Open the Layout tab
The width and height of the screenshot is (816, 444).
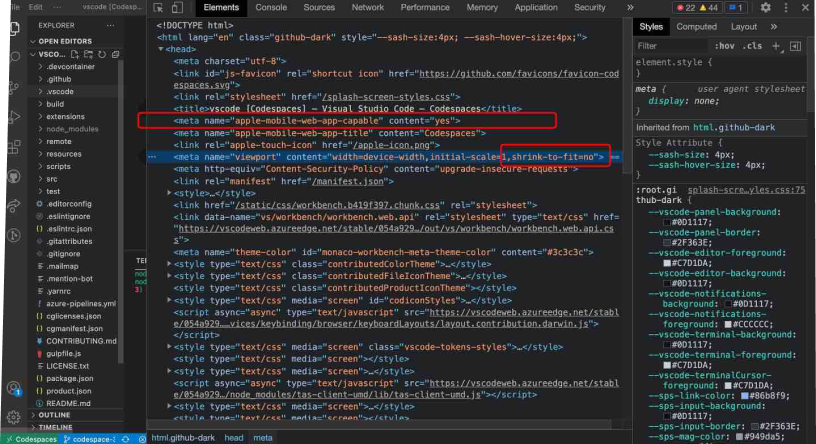click(744, 27)
